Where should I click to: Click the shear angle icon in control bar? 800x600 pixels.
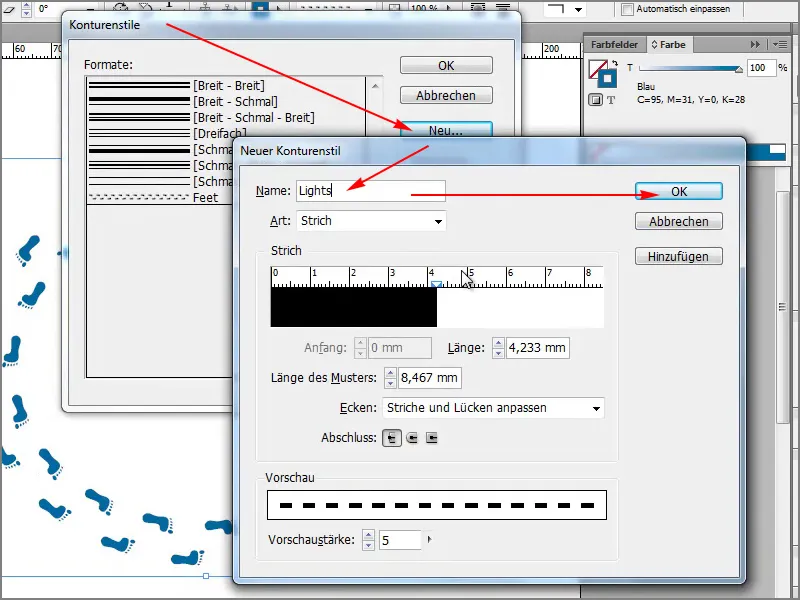pos(9,8)
